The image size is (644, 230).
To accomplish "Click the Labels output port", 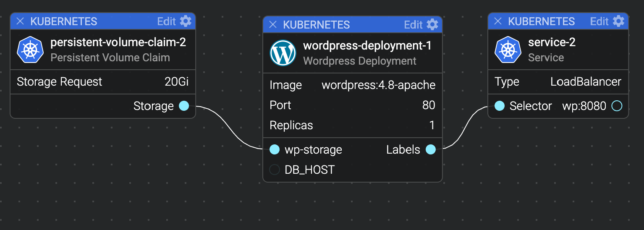I will click(x=431, y=149).
